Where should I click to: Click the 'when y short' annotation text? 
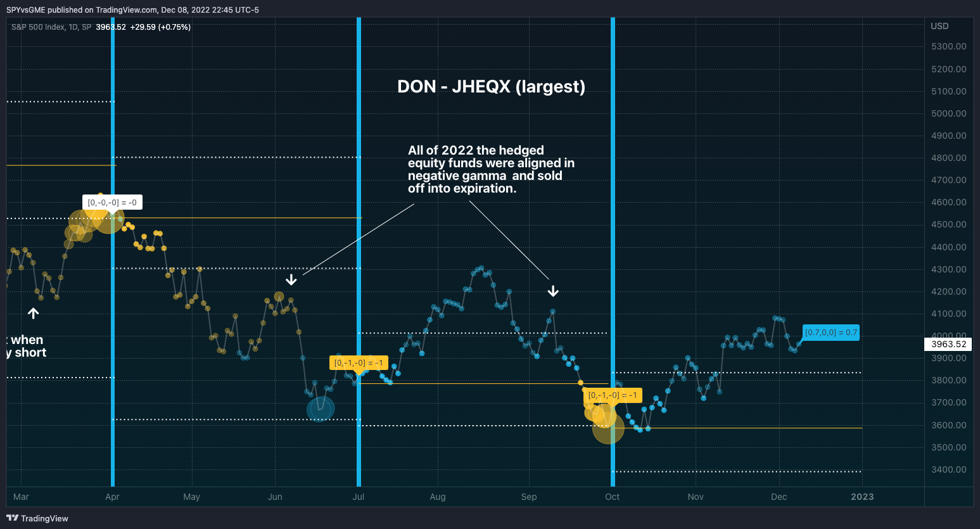(27, 347)
